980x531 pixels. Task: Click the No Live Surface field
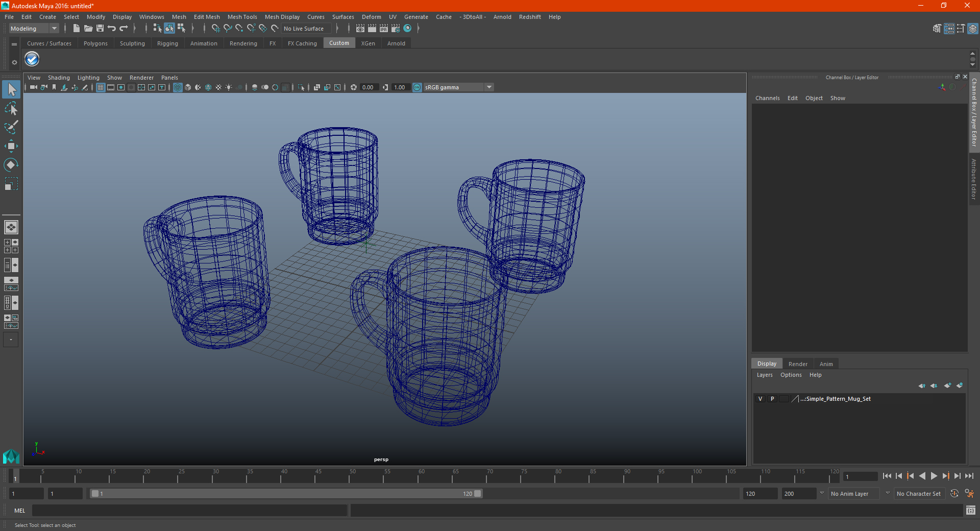click(305, 29)
